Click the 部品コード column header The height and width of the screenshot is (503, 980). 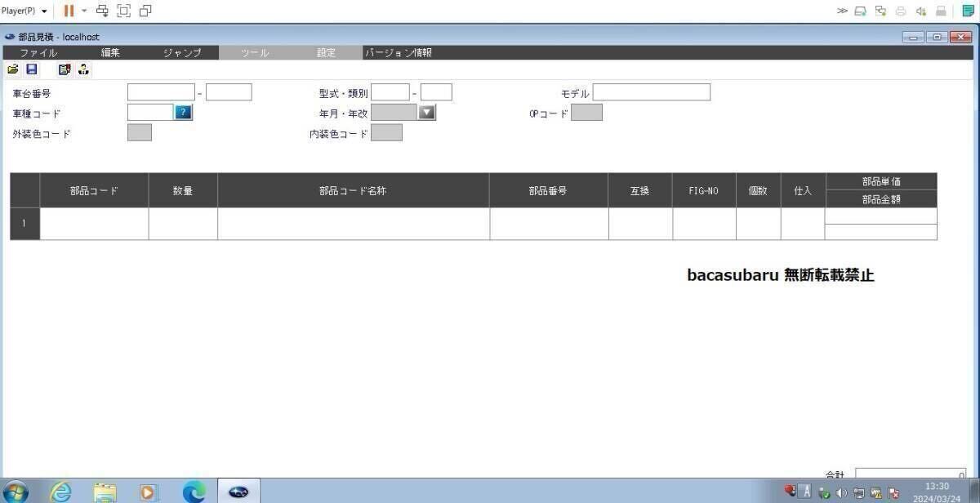tap(94, 190)
